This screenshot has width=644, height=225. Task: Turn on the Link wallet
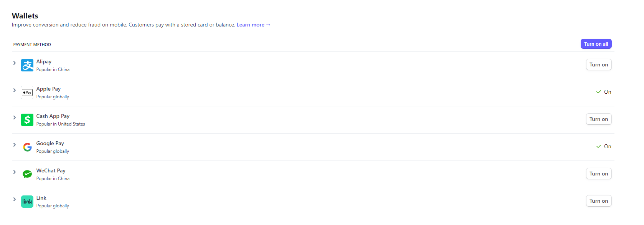(x=598, y=201)
